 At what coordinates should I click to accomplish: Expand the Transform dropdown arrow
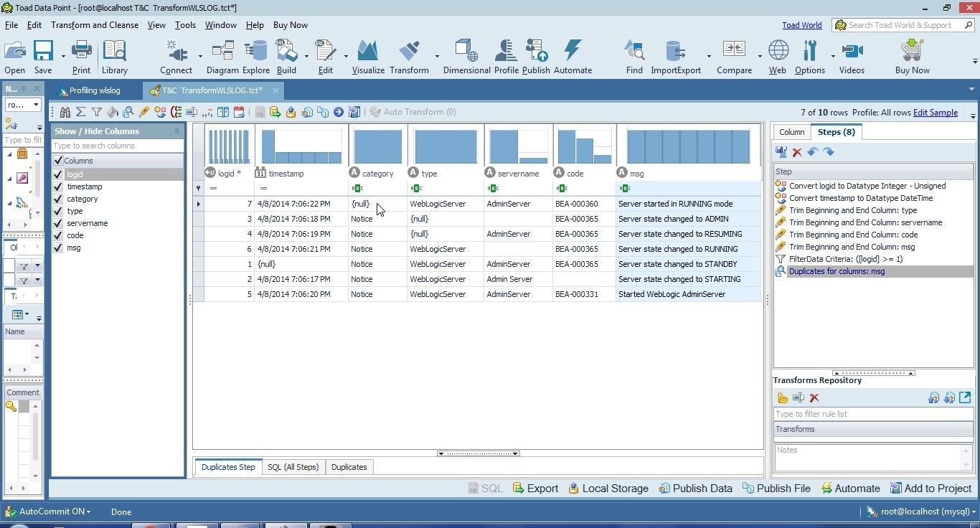click(436, 57)
